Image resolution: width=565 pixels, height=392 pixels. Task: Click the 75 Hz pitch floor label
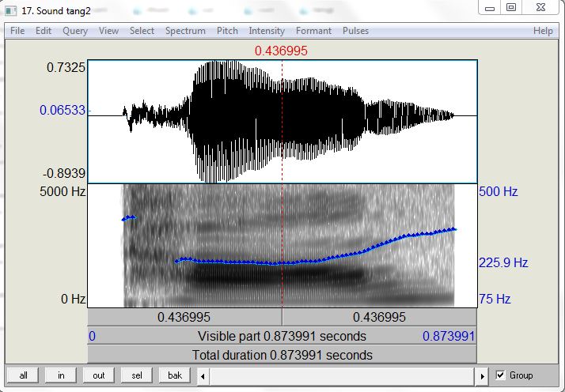pos(495,299)
